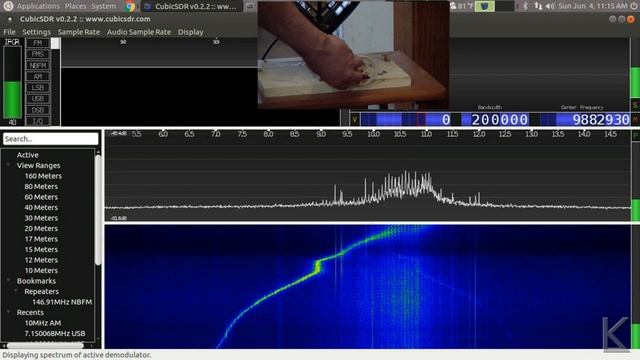Open the Ubuntu MATE logo menu

tap(8, 6)
